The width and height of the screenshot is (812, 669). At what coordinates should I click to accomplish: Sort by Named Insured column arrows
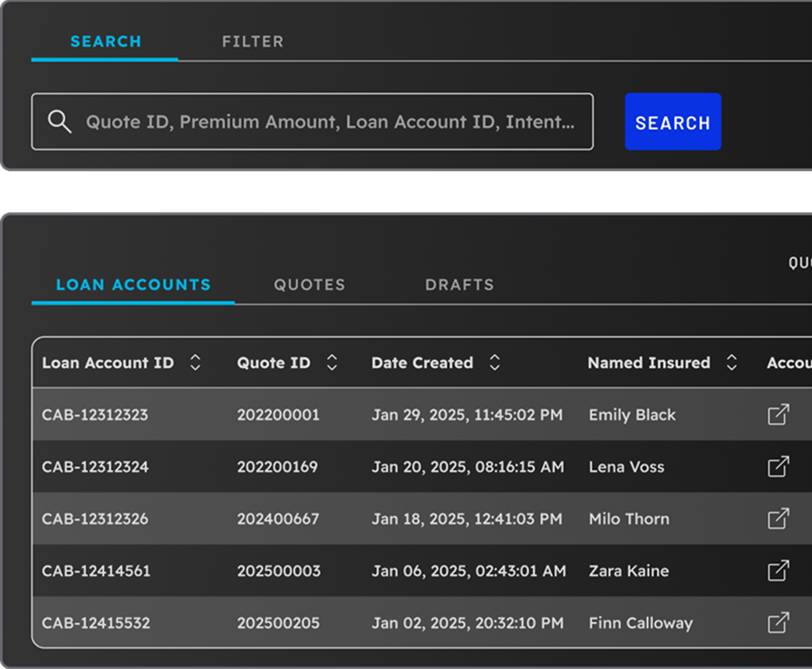click(x=731, y=362)
